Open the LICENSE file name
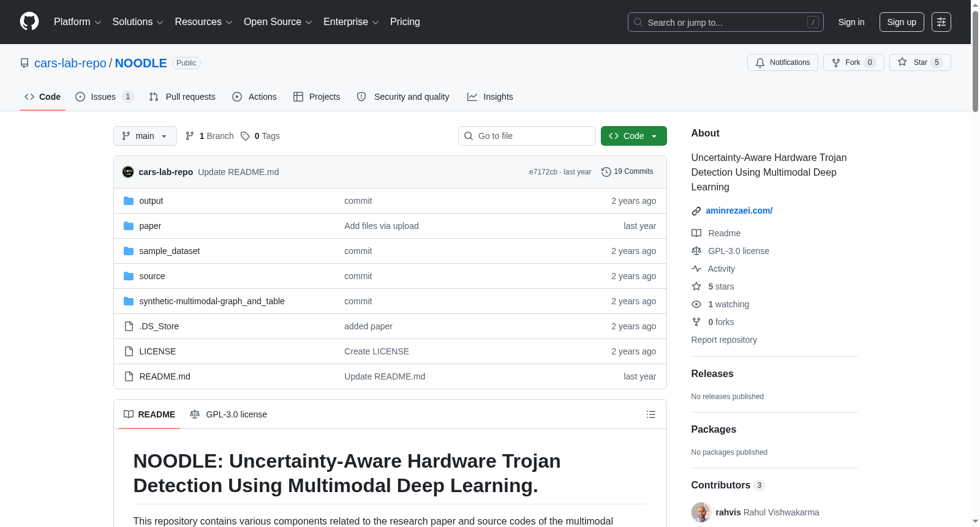The width and height of the screenshot is (980, 527). click(x=157, y=351)
